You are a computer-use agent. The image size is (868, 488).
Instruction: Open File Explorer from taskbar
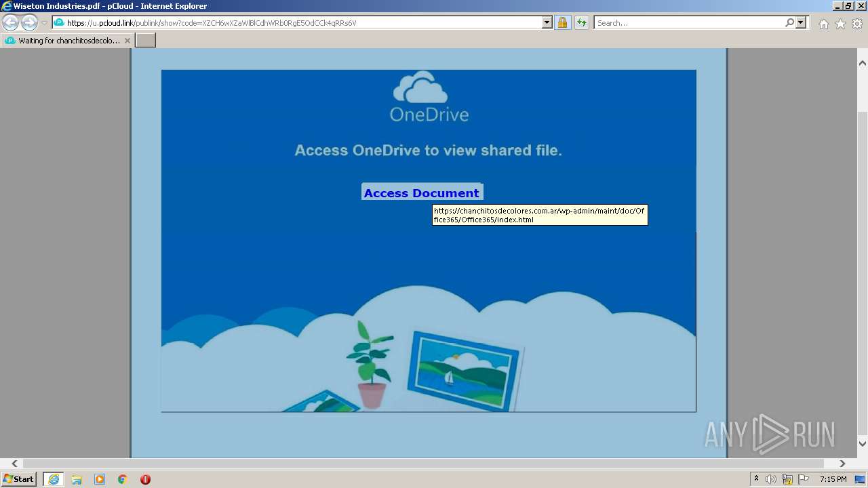coord(77,479)
